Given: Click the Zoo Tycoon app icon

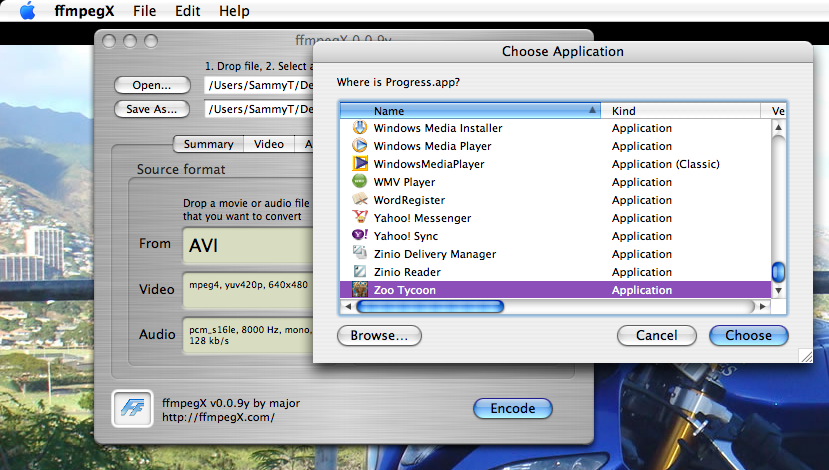Looking at the screenshot, I should [x=360, y=289].
